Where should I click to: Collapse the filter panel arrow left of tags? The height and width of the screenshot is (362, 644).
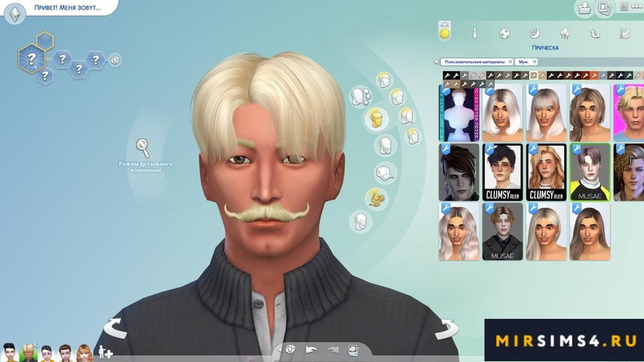[x=436, y=62]
